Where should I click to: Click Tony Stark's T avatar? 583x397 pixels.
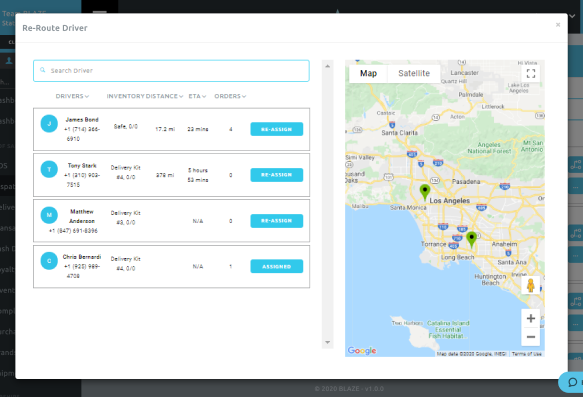[x=49, y=170]
